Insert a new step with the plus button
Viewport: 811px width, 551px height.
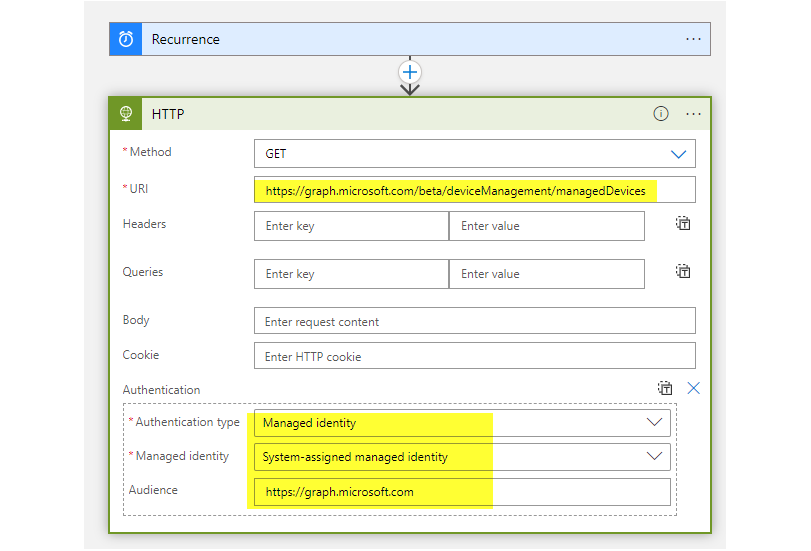[x=410, y=72]
